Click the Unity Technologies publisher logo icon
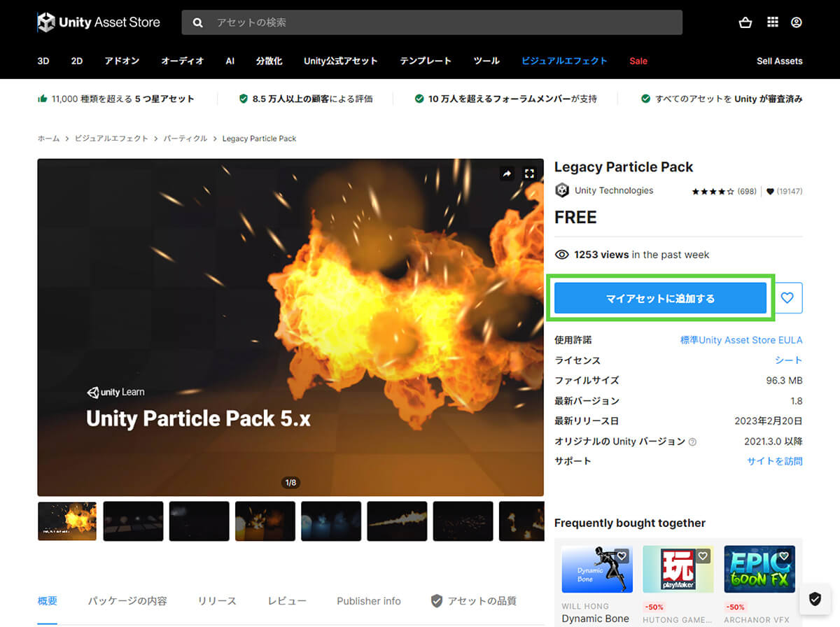This screenshot has height=627, width=840. pyautogui.click(x=562, y=190)
